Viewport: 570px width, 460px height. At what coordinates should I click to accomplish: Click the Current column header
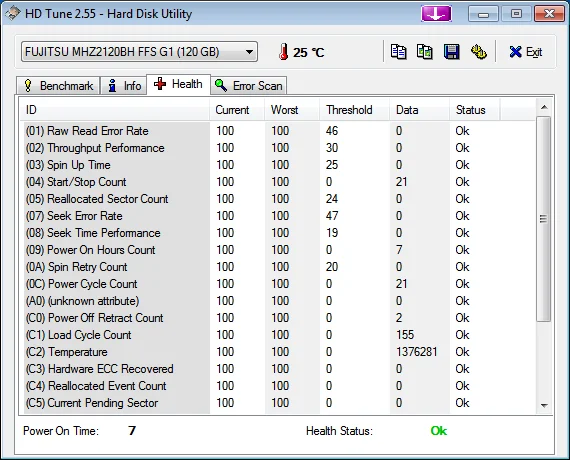(237, 110)
